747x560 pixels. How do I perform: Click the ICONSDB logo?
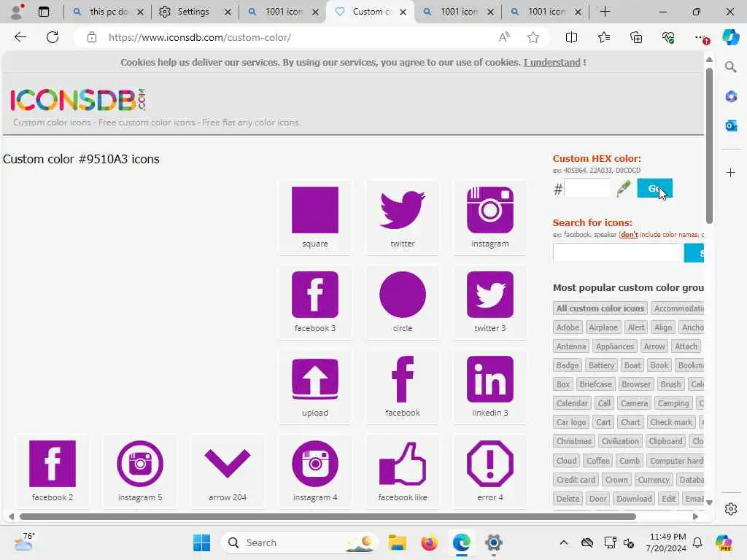[77, 101]
